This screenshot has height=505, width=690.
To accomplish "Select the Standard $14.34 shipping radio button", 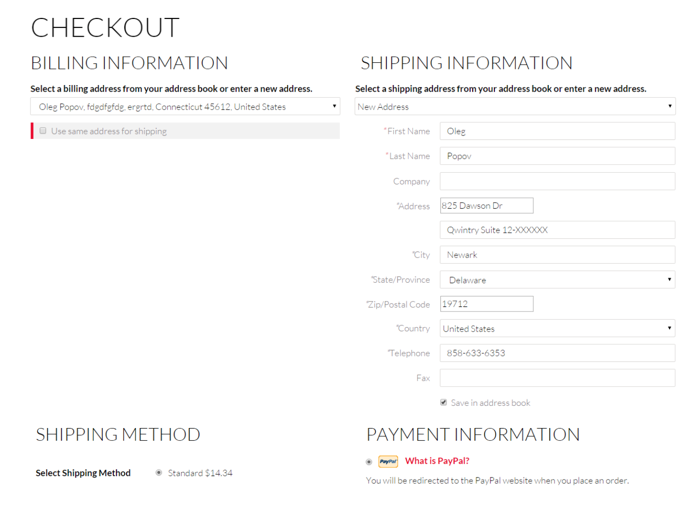I will click(159, 473).
